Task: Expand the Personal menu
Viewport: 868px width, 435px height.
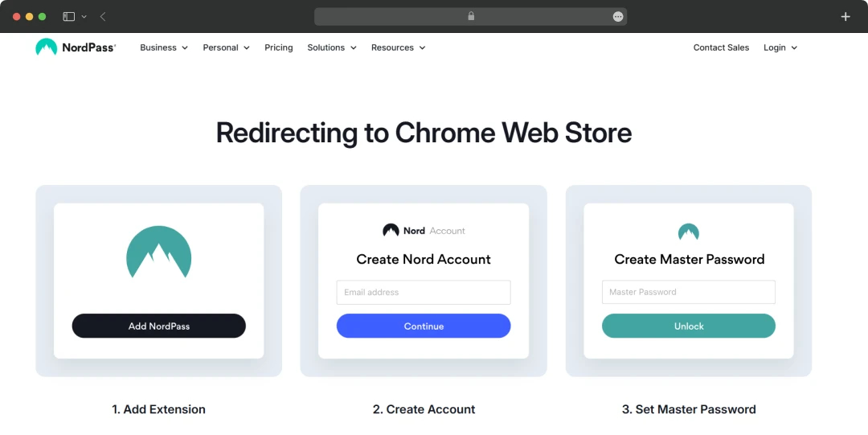Action: coord(226,47)
